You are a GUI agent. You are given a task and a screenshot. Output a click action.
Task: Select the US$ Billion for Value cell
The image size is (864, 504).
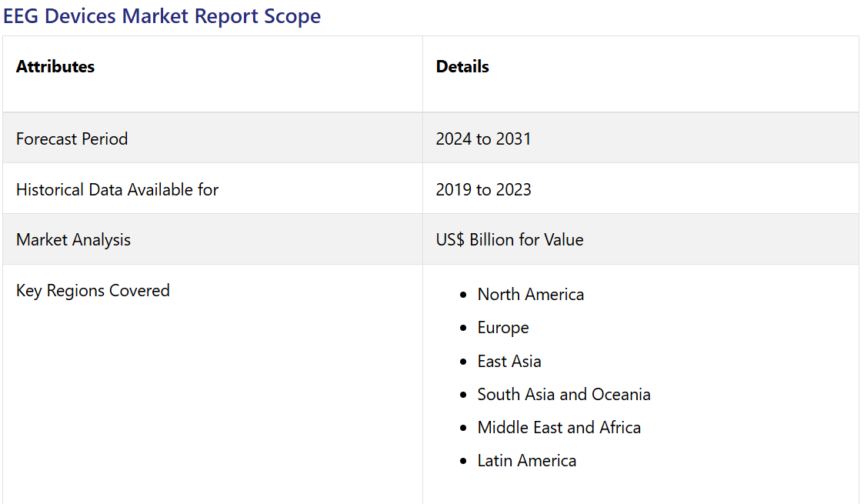tap(509, 240)
